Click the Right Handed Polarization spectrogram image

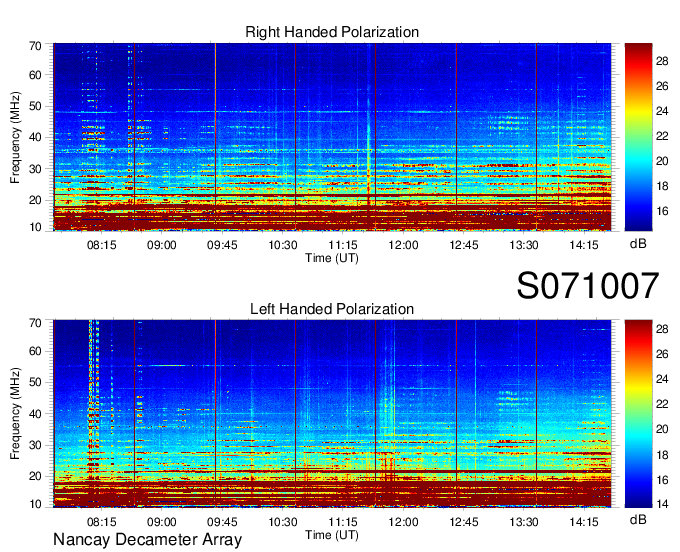click(x=332, y=137)
